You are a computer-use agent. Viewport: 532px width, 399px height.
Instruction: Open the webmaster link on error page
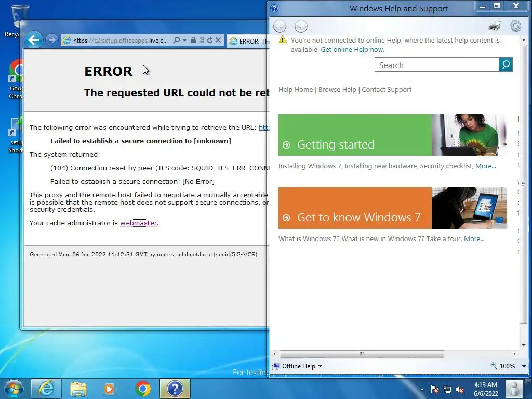138,223
